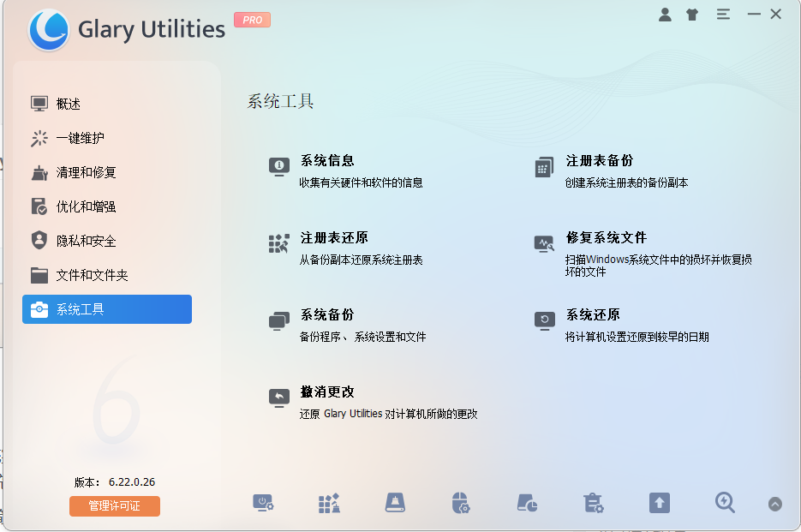Click the PRO badge next to Glary Utilities
The width and height of the screenshot is (801, 532).
pos(252,19)
